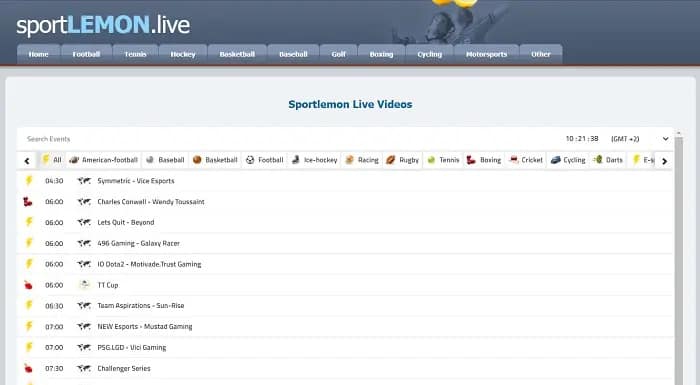
Task: Open the Motorsports nav tab
Action: click(486, 54)
